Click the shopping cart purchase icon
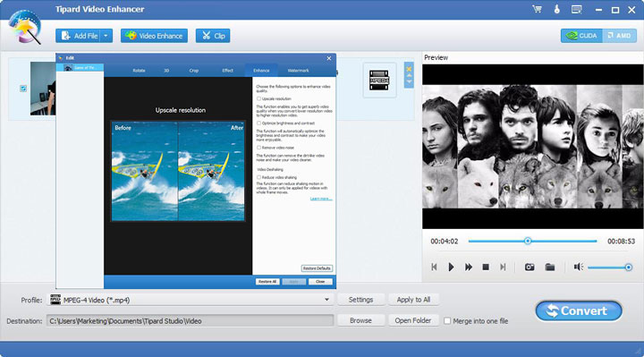Viewport: 644px width, 357px height. point(537,9)
